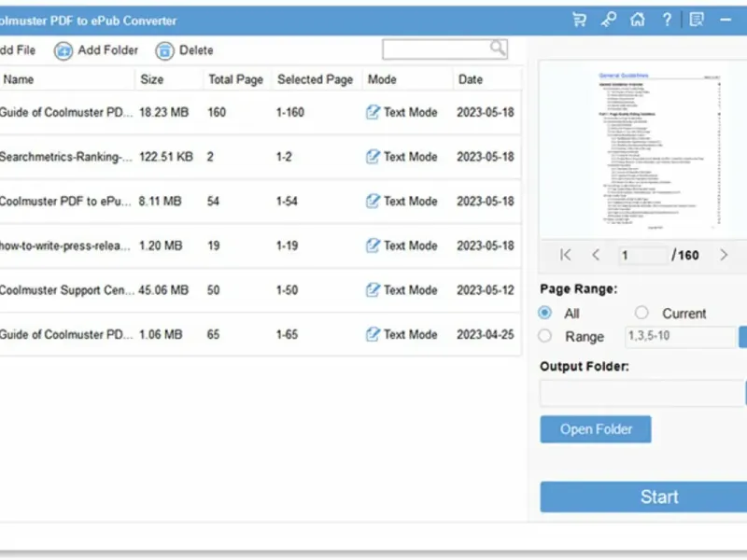Click the register key icon
The image size is (747, 560).
tap(609, 20)
